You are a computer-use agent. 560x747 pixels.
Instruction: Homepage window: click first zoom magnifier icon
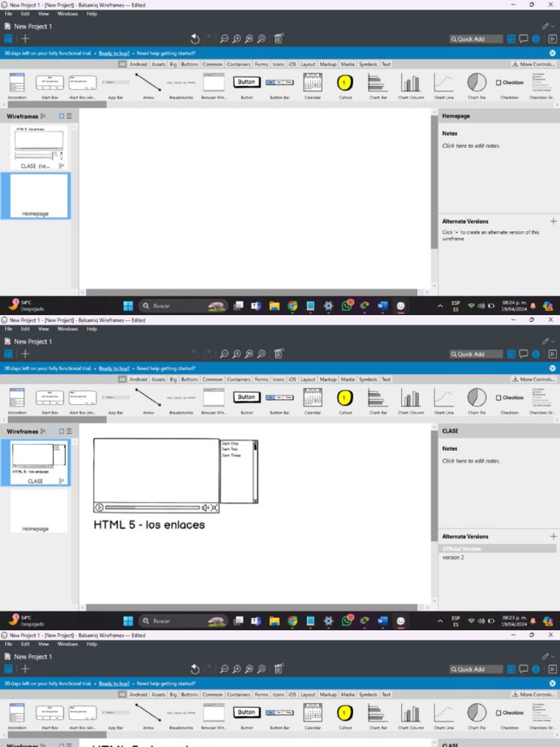[x=224, y=39]
